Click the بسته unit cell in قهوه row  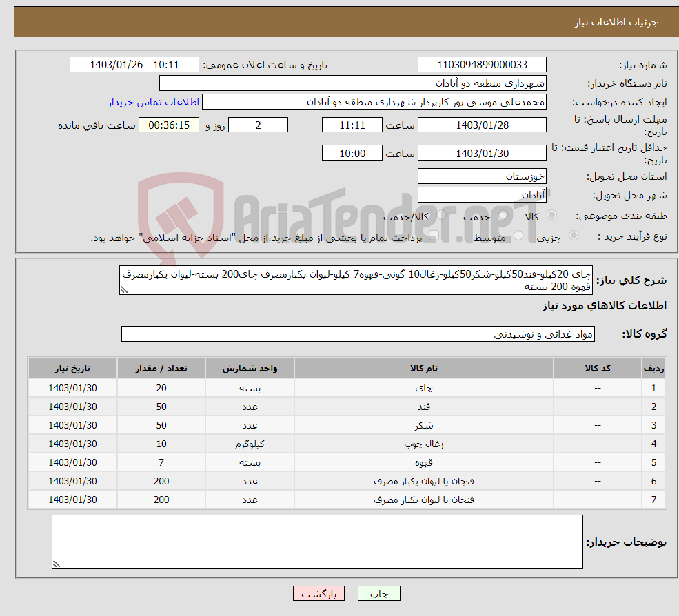tap(250, 462)
